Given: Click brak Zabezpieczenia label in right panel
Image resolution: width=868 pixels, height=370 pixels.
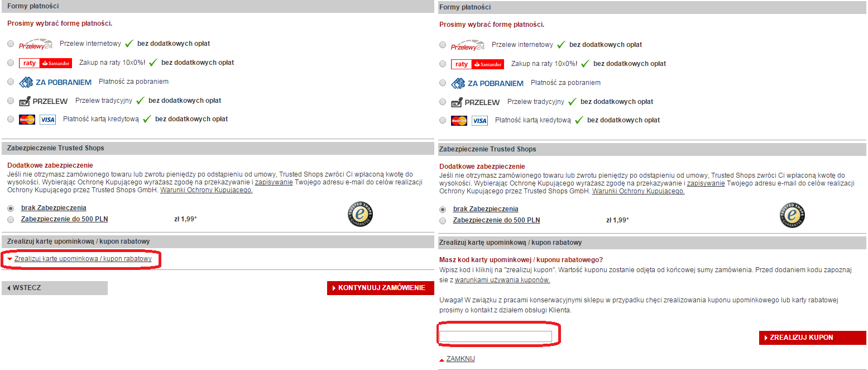Looking at the screenshot, I should click(486, 209).
